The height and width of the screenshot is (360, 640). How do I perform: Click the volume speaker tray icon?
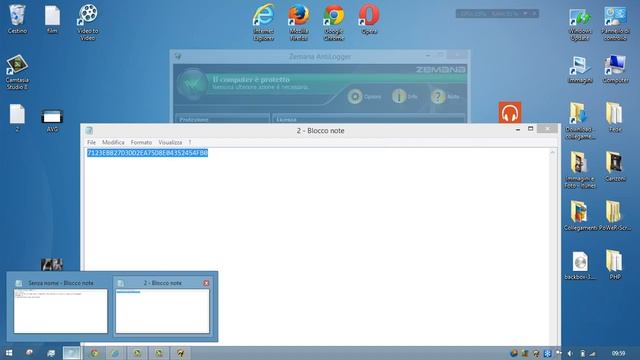pyautogui.click(x=570, y=353)
